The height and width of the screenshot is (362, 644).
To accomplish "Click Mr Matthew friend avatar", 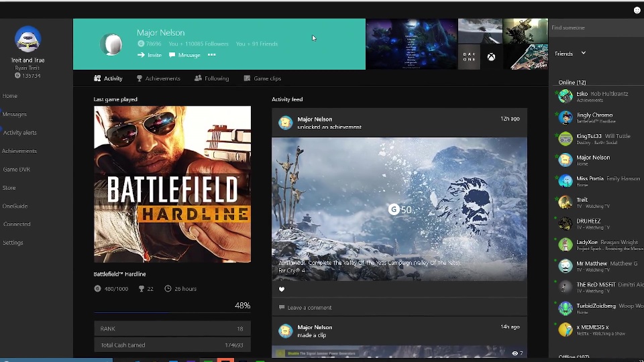I will pos(566,266).
